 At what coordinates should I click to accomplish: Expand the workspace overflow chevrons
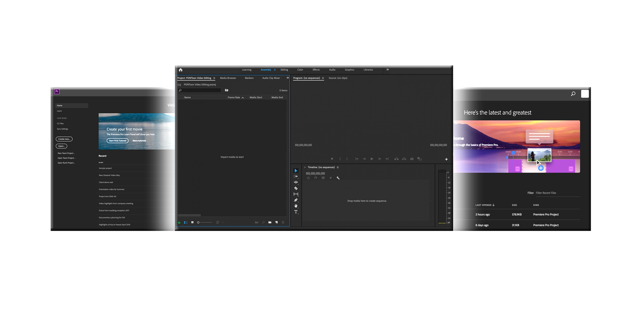pyautogui.click(x=387, y=69)
